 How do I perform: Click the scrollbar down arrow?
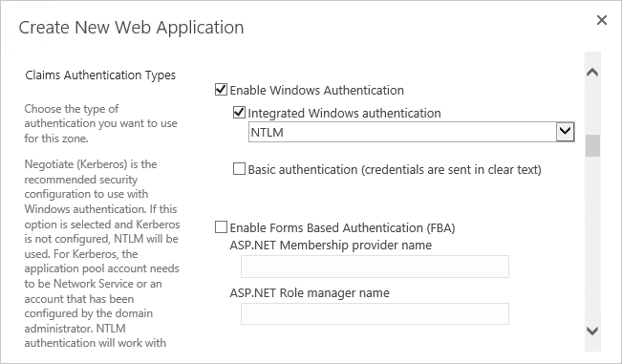coord(592,331)
